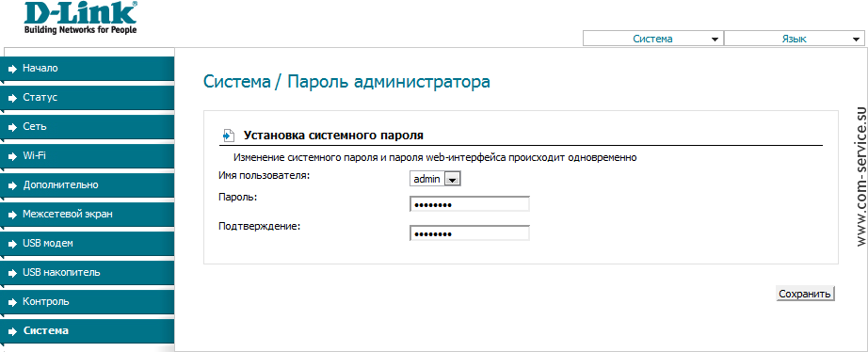Focus the Пароль password field
The image size is (868, 352).
(470, 204)
